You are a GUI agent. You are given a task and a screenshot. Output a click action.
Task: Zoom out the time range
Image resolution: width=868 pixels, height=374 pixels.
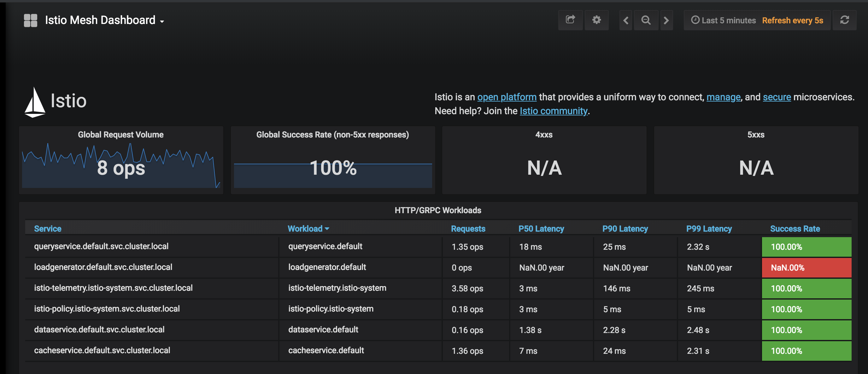(x=646, y=20)
